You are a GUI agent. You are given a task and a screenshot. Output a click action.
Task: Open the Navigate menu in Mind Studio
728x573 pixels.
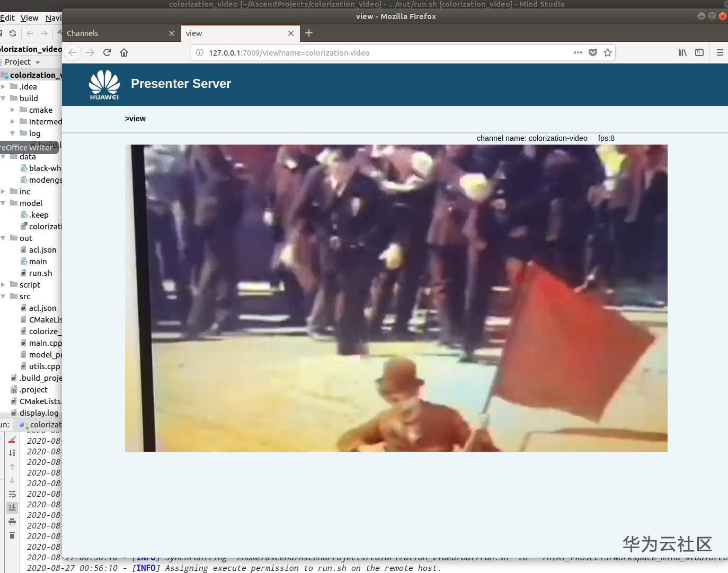click(54, 17)
